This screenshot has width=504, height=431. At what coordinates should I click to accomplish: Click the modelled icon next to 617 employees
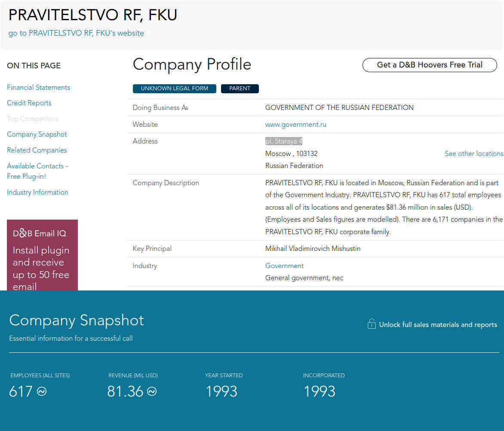tap(42, 391)
